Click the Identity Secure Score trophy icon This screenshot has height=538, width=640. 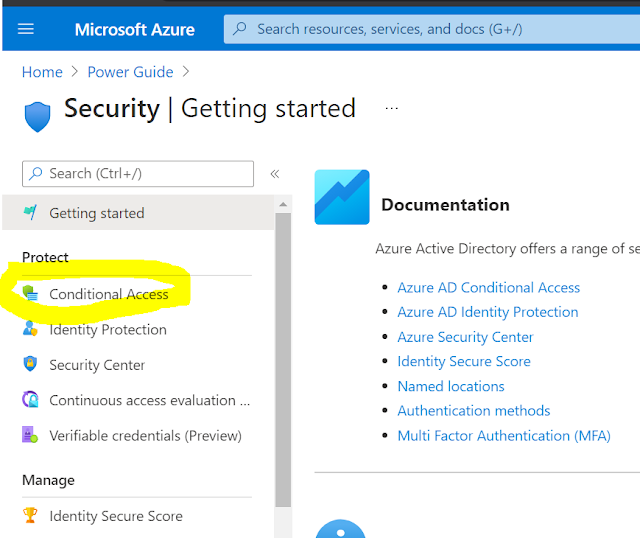(x=30, y=516)
